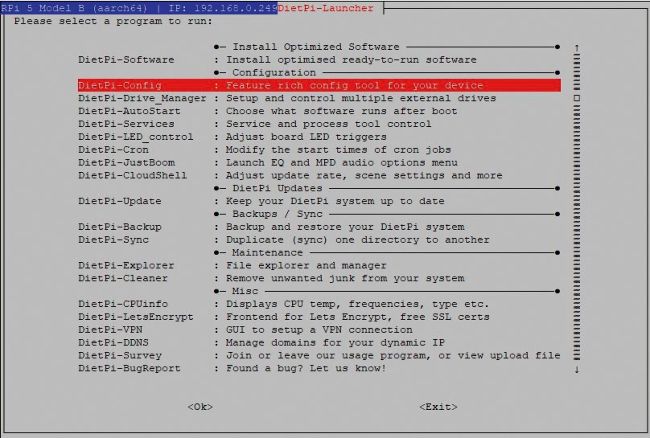650x438 pixels.
Task: Click 'Choose what software runs after boot' text
Action: coord(341,111)
